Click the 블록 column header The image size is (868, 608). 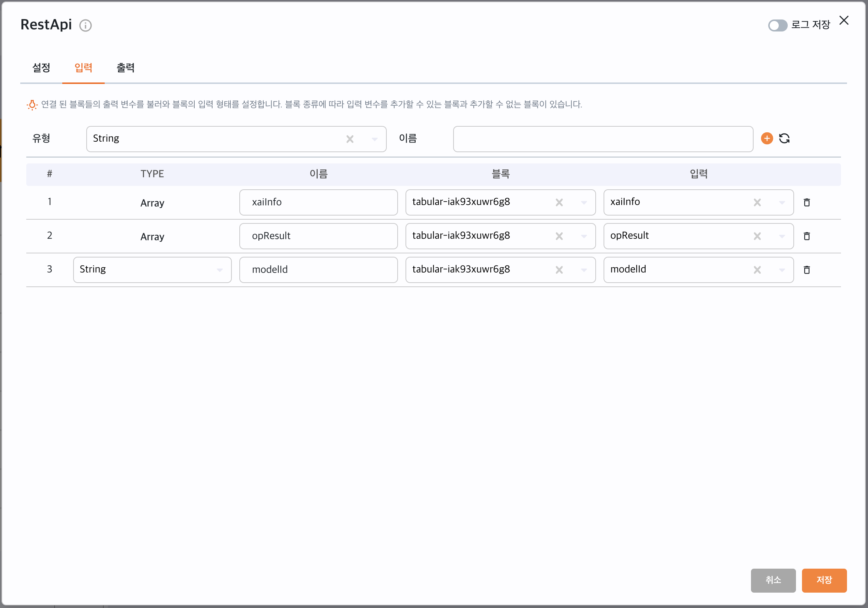tap(500, 174)
